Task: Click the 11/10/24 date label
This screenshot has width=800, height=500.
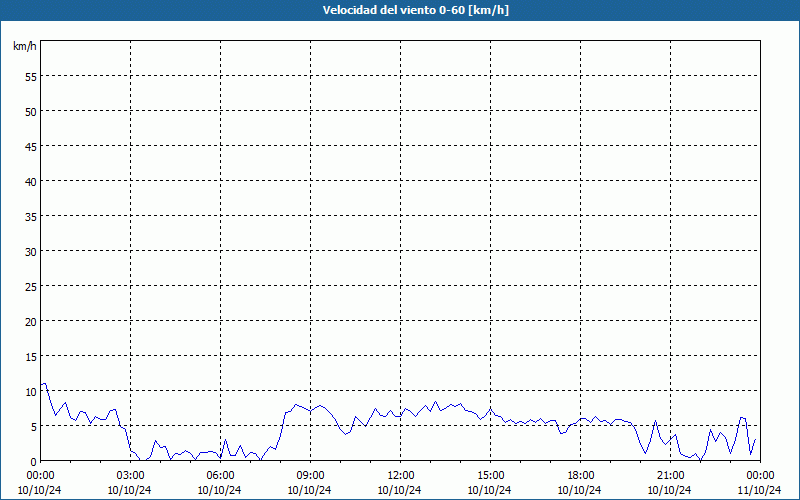Action: [x=759, y=490]
